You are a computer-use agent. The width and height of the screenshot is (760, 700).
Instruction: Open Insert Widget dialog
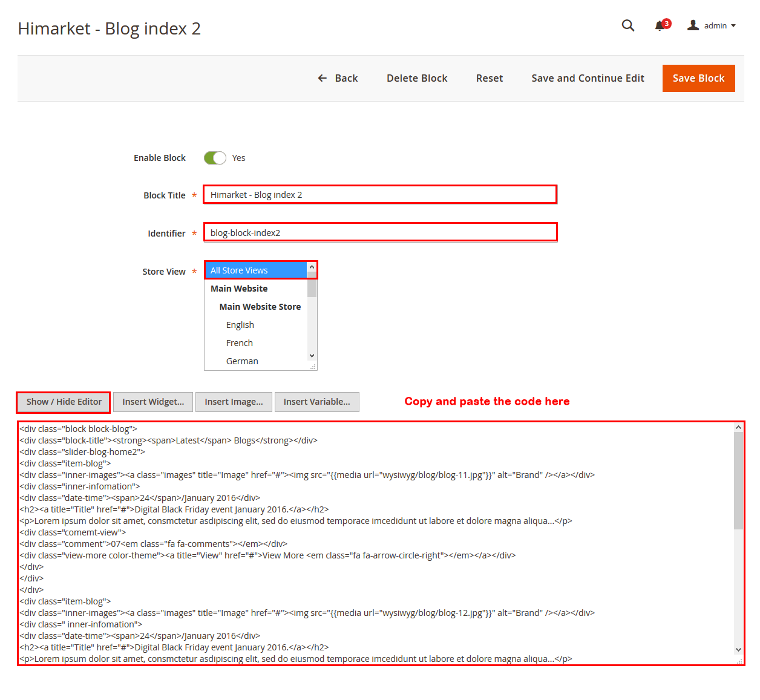[x=153, y=402]
